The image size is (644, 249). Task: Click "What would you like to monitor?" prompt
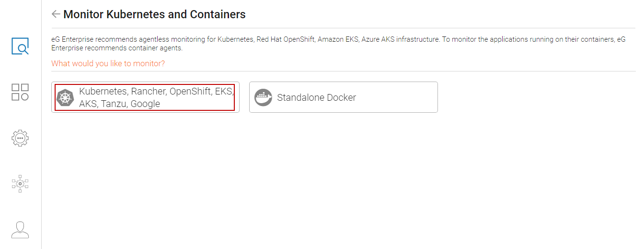pyautogui.click(x=108, y=63)
